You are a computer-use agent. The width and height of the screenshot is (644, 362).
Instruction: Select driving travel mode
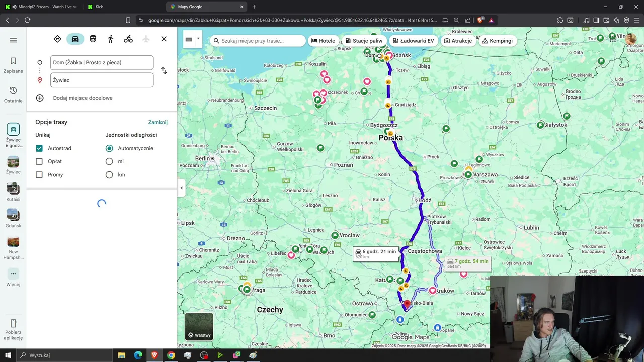click(x=75, y=39)
